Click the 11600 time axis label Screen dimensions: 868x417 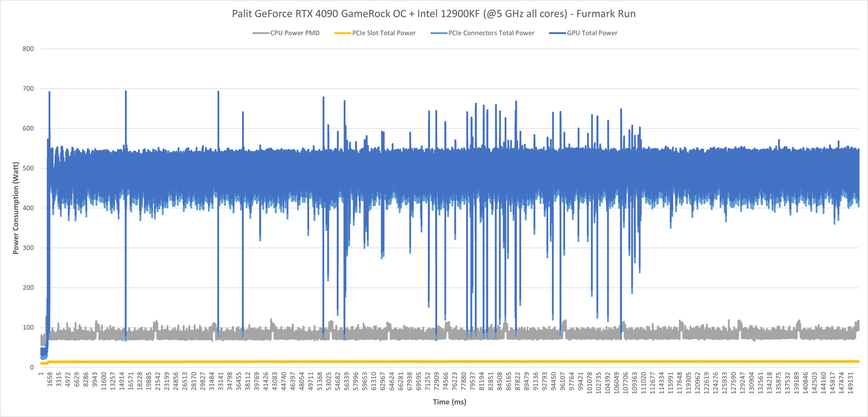(104, 381)
